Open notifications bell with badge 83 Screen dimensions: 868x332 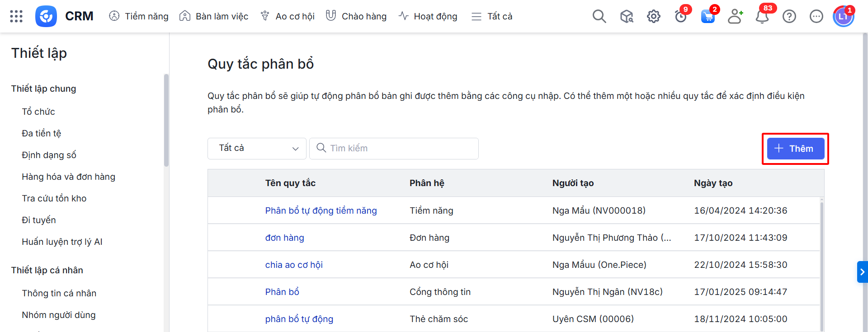pyautogui.click(x=762, y=17)
